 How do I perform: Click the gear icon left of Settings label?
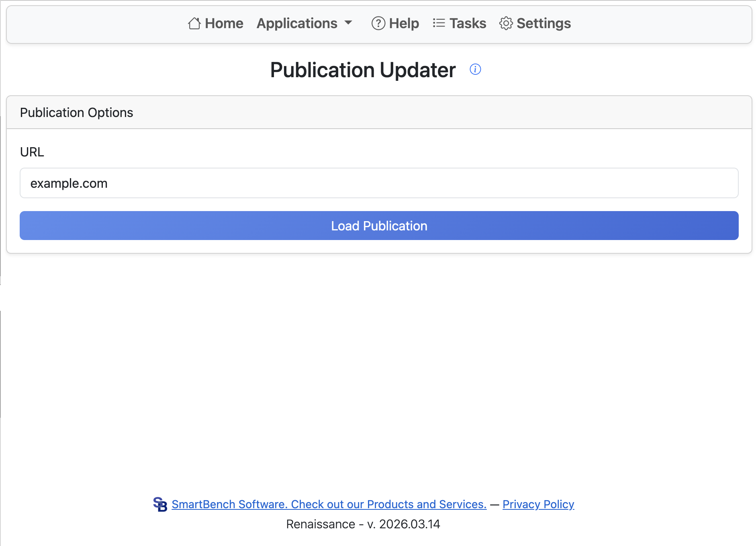point(506,23)
